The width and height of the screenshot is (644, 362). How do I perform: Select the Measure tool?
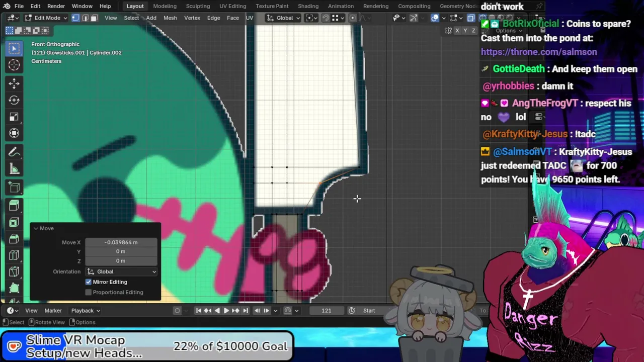click(x=14, y=169)
